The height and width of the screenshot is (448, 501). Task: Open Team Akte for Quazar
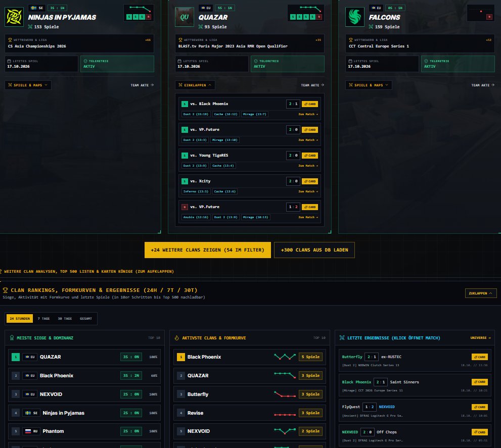click(x=312, y=85)
